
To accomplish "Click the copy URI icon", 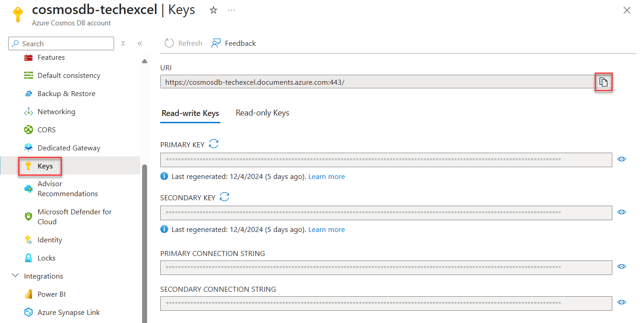I will (604, 82).
